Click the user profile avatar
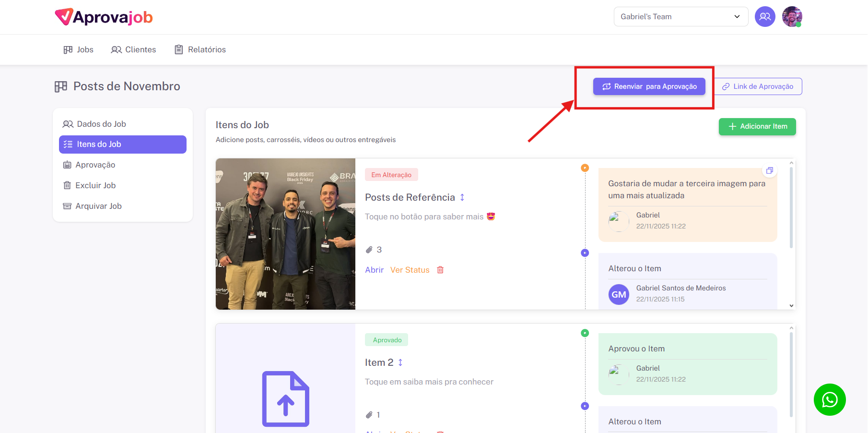The width and height of the screenshot is (868, 433). click(x=792, y=17)
